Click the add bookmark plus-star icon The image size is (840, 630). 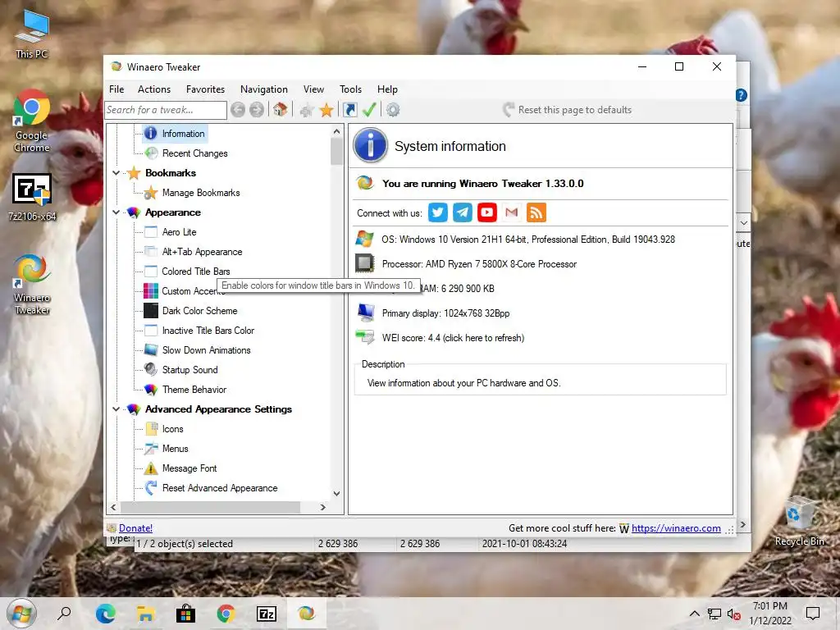307,110
